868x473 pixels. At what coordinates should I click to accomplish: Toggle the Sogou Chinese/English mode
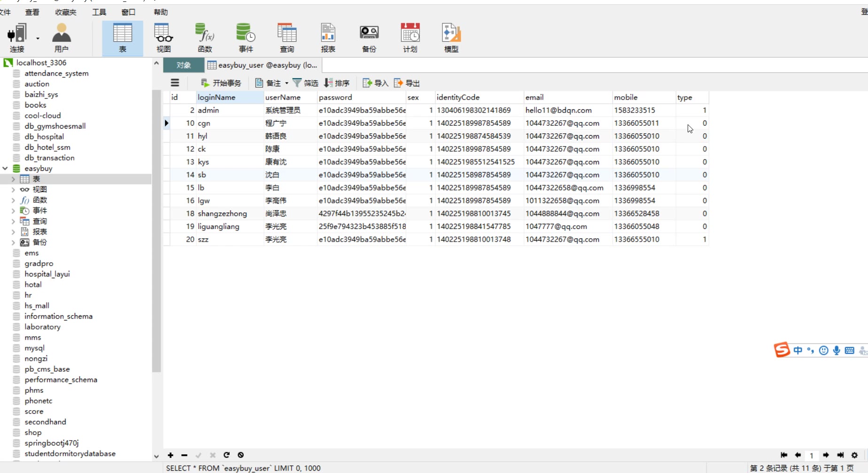pyautogui.click(x=798, y=351)
